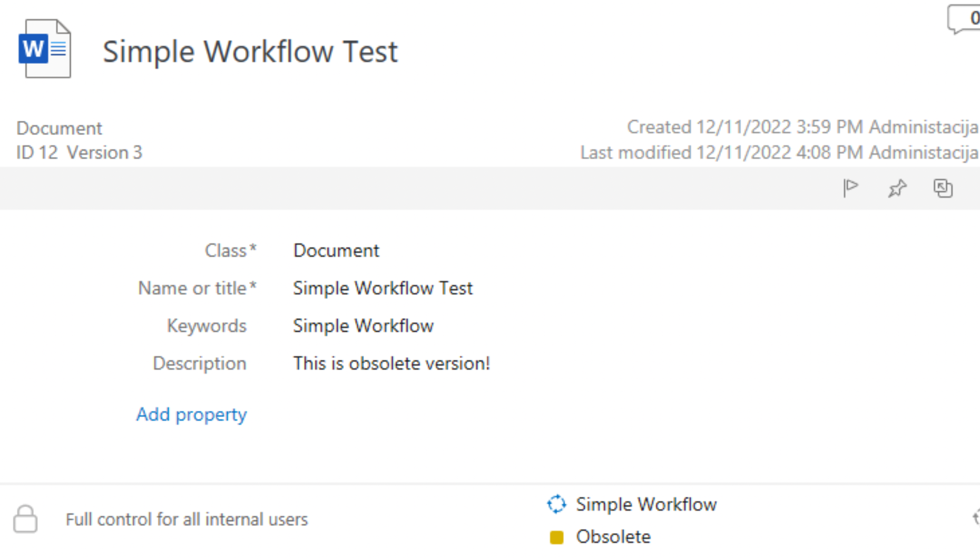This screenshot has width=980, height=560.
Task: Edit the Description field text
Action: 391,363
